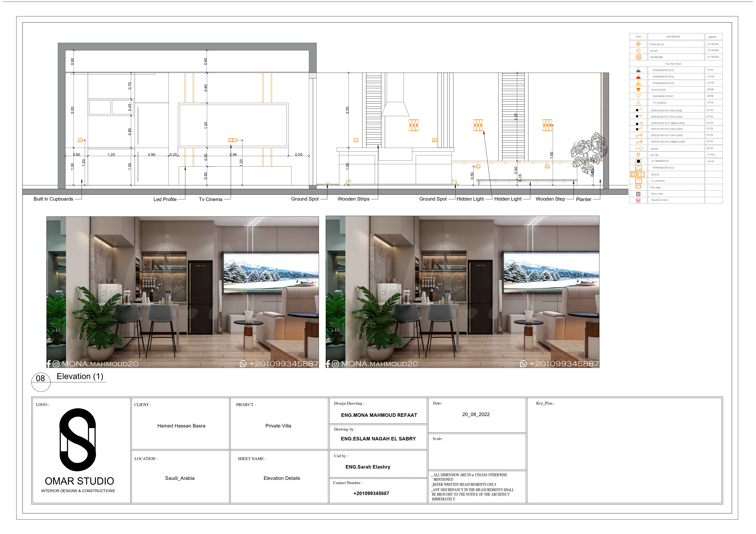Click the Wooden Strips callout label
This screenshot has height=534, width=756.
click(x=353, y=199)
